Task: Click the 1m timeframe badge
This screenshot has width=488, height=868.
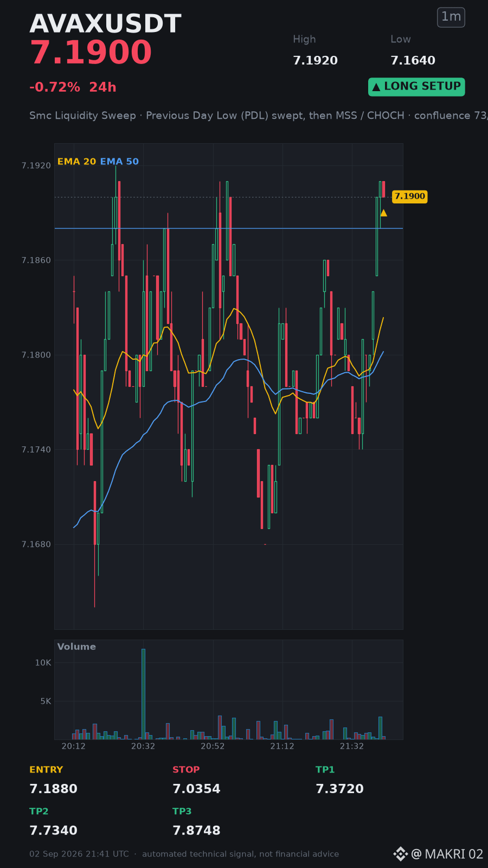Action: click(x=451, y=17)
